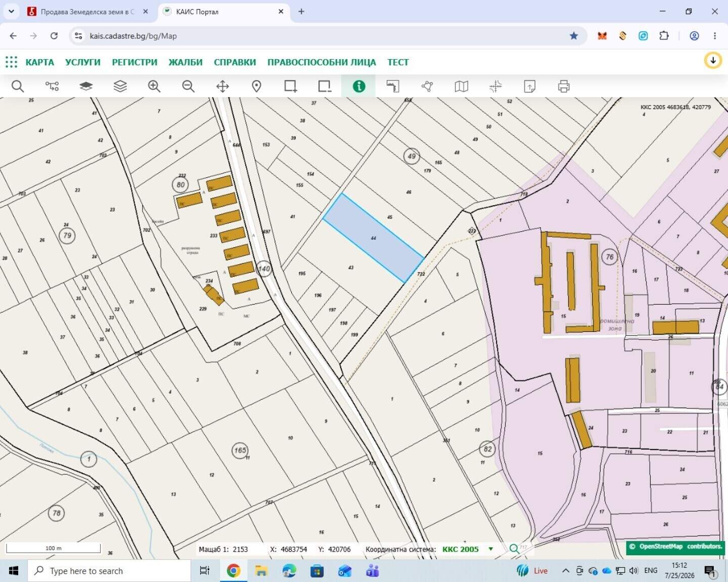Open ЖАЛБИ menu
The height and width of the screenshot is (582, 728).
click(186, 62)
